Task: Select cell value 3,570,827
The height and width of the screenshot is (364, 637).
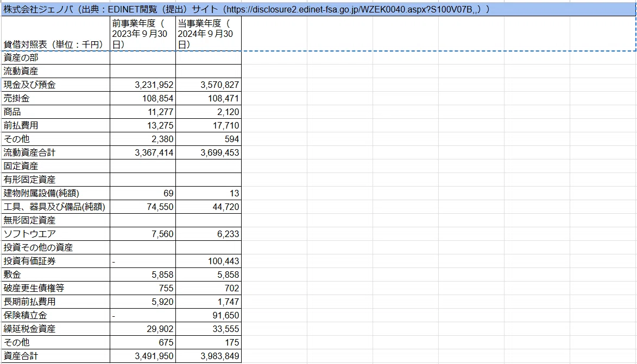Action: coord(209,85)
